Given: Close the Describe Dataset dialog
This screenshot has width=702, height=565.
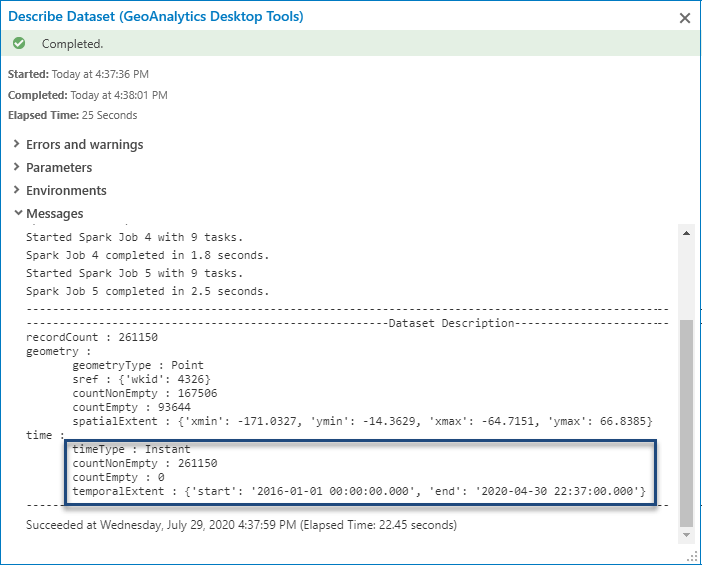Looking at the screenshot, I should point(685,18).
